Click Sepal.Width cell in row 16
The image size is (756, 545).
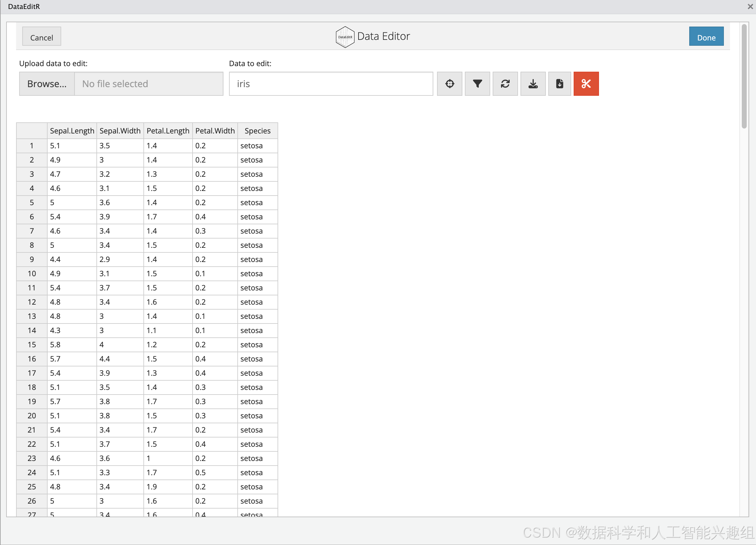120,359
